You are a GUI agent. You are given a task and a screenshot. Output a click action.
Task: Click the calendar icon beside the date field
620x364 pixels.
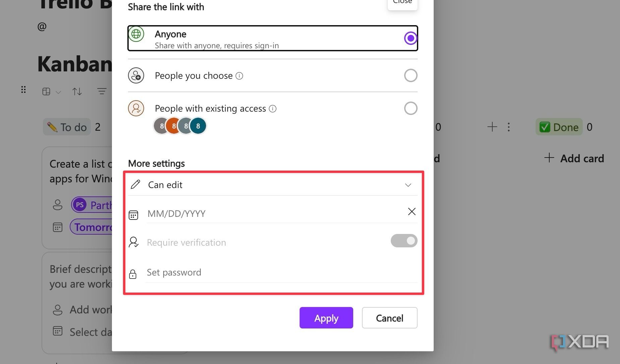(x=133, y=215)
